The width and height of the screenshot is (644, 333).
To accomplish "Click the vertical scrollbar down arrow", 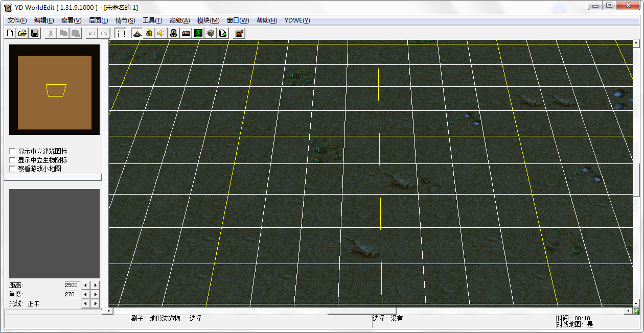I will (x=636, y=303).
